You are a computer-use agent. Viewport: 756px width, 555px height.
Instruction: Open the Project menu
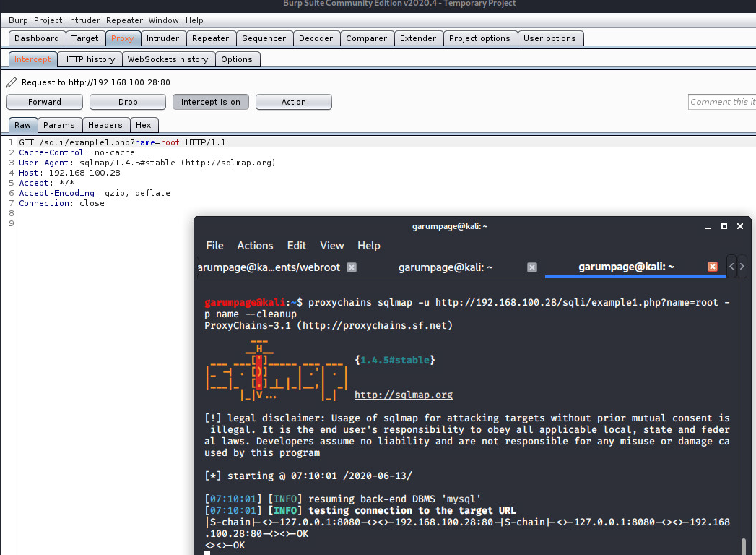[x=48, y=20]
